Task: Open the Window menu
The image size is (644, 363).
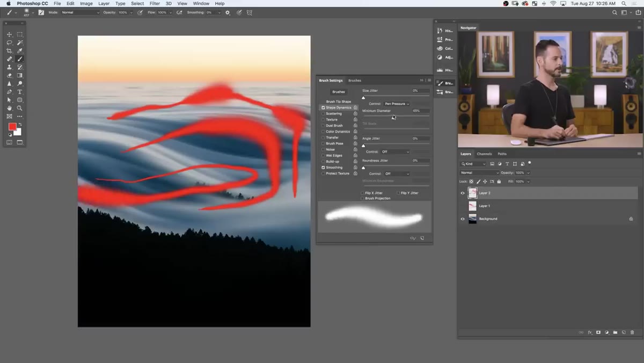Action: click(201, 4)
